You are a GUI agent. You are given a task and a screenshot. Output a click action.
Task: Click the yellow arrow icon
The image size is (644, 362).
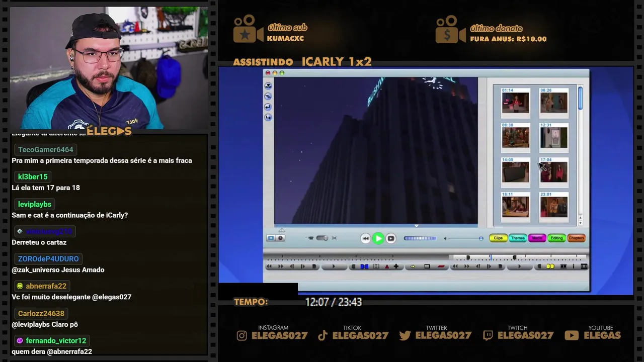click(413, 266)
